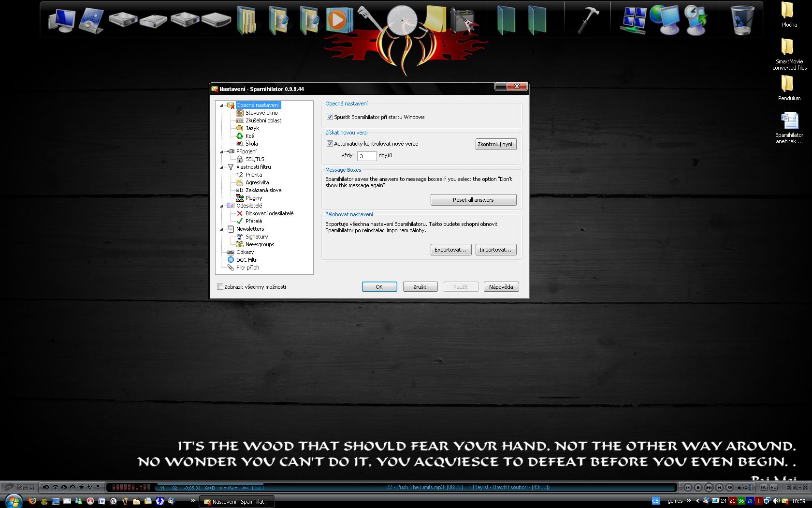Select Zakázaná slova in the tree
The height and width of the screenshot is (508, 812).
(263, 190)
